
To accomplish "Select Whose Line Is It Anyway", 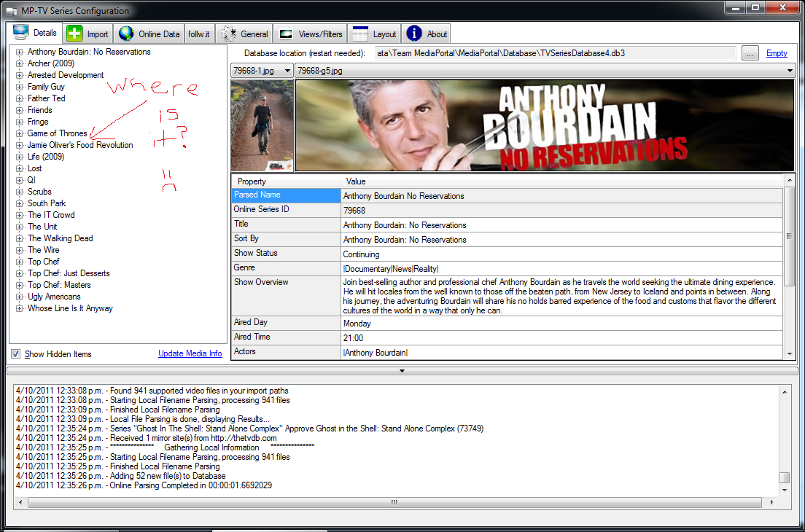I will click(70, 308).
